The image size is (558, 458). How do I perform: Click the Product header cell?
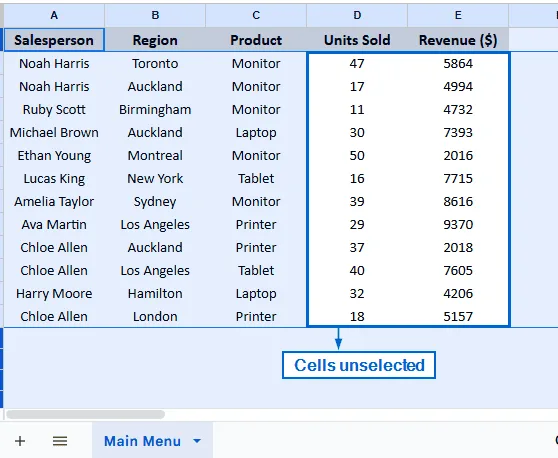pyautogui.click(x=256, y=40)
